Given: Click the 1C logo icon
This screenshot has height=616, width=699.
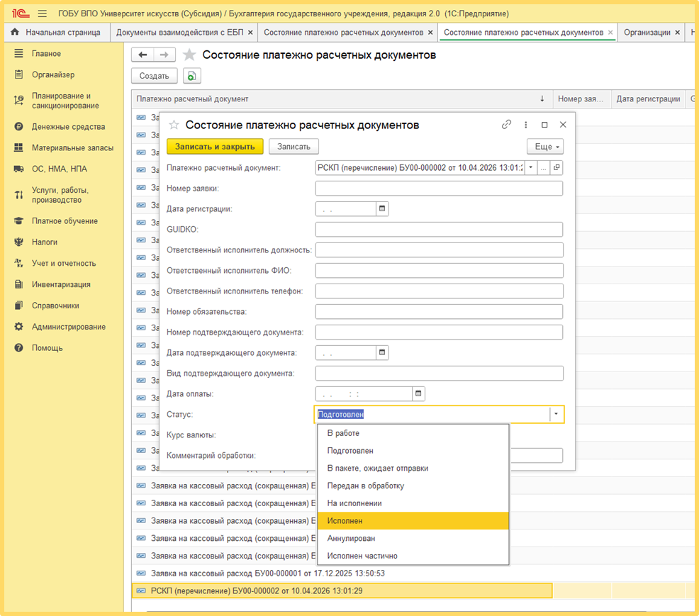Looking at the screenshot, I should pyautogui.click(x=21, y=13).
